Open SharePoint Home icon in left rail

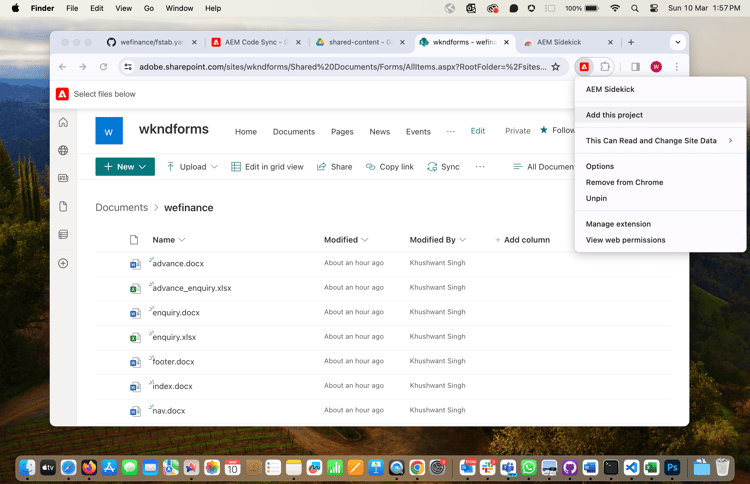pos(63,122)
